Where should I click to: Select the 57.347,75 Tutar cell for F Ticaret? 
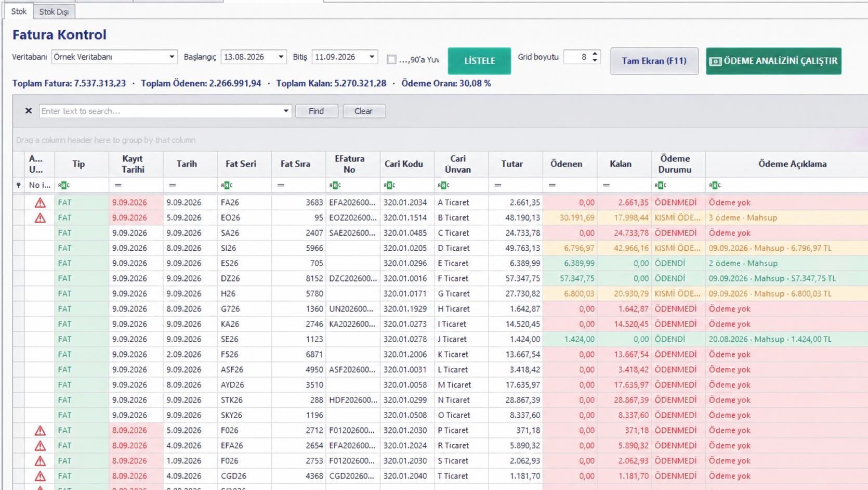[x=516, y=278]
